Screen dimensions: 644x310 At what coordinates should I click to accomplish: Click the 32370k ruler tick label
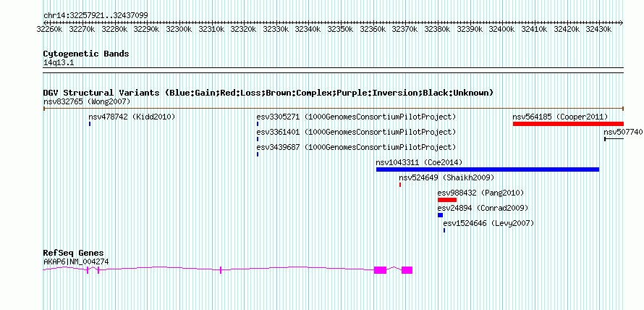point(405,29)
